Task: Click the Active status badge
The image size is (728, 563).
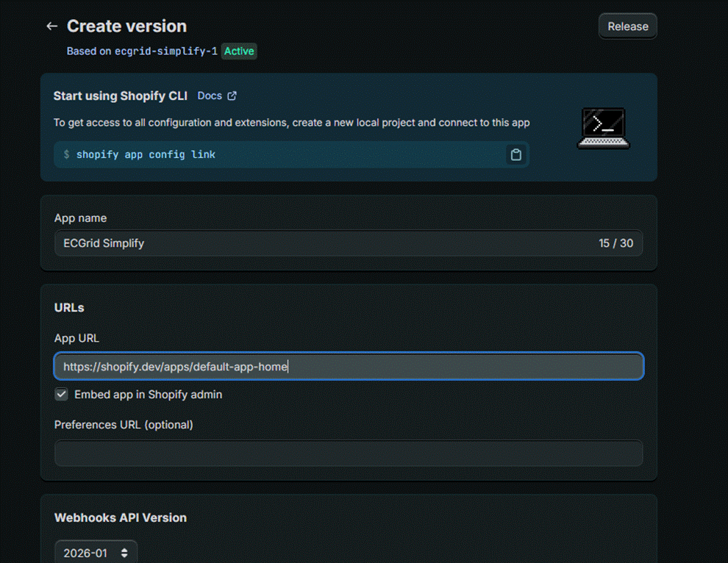Action: pyautogui.click(x=239, y=51)
